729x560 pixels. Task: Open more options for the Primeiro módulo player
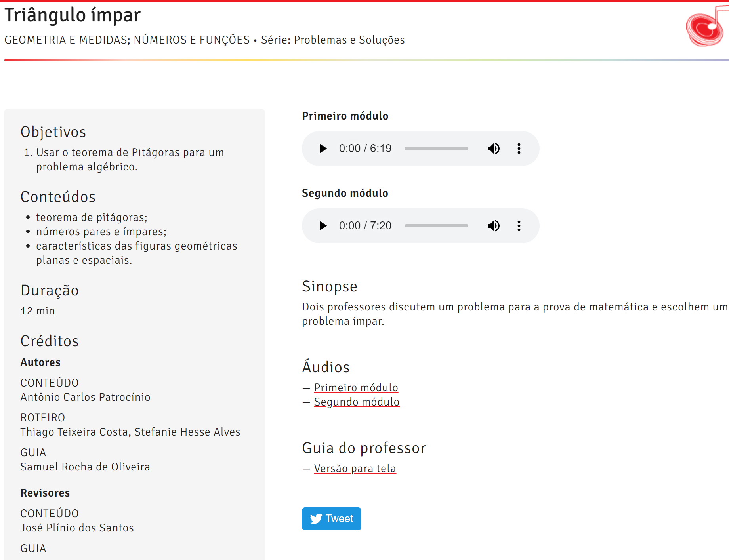[x=519, y=149]
